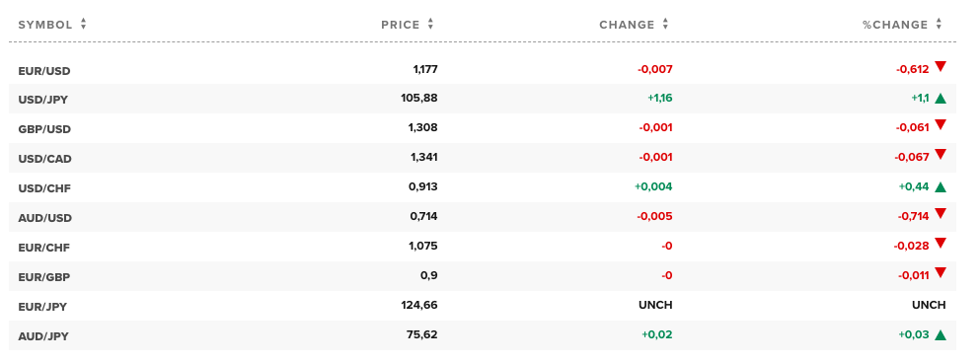Open the EUR/JPY row symbol
Viewport: 980px width, 363px height.
[x=42, y=307]
